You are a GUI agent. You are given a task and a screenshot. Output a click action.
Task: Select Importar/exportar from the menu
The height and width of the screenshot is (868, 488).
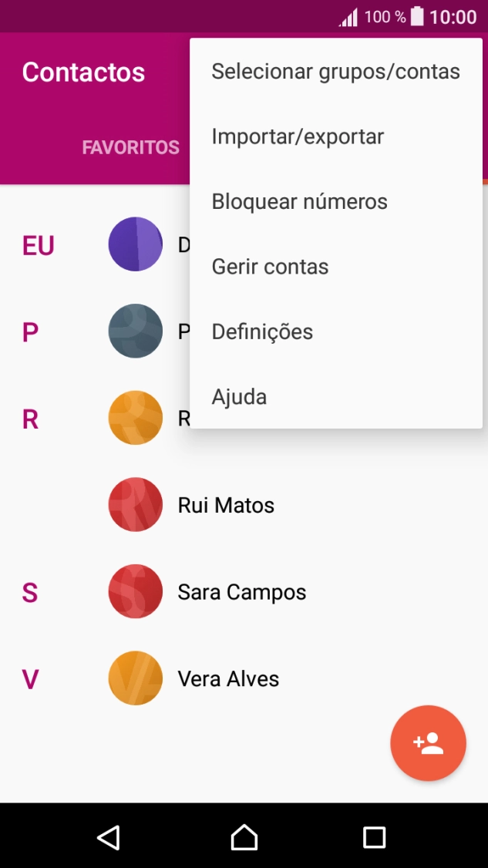click(x=298, y=136)
